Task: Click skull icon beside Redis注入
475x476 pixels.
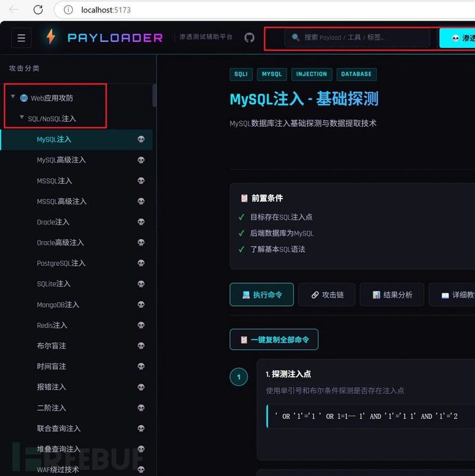Action: point(141,325)
